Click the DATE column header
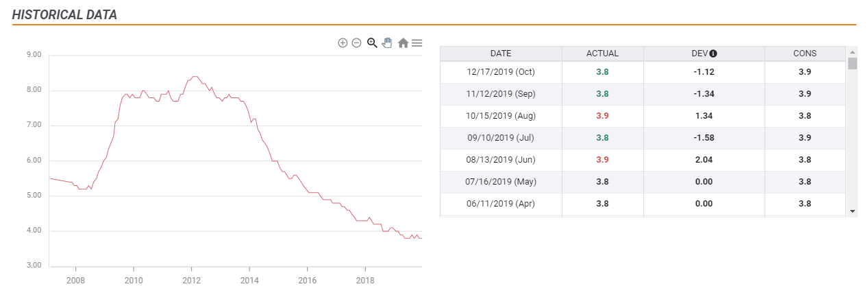Viewport: 868px width, 293px height. click(500, 54)
